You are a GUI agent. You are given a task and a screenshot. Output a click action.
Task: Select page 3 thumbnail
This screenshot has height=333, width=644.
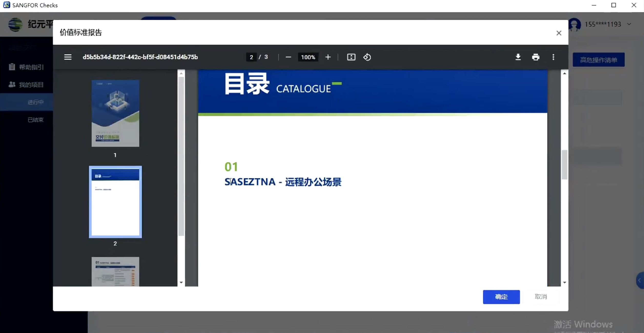(x=115, y=272)
